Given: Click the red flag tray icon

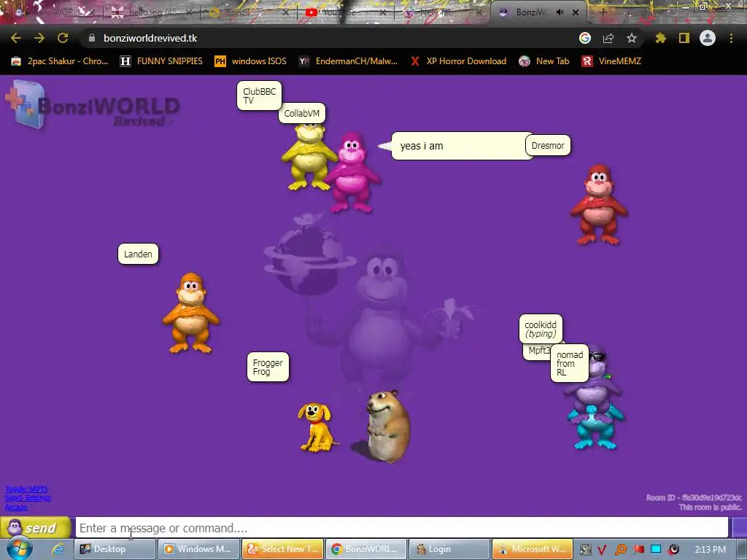Looking at the screenshot, I should [638, 550].
